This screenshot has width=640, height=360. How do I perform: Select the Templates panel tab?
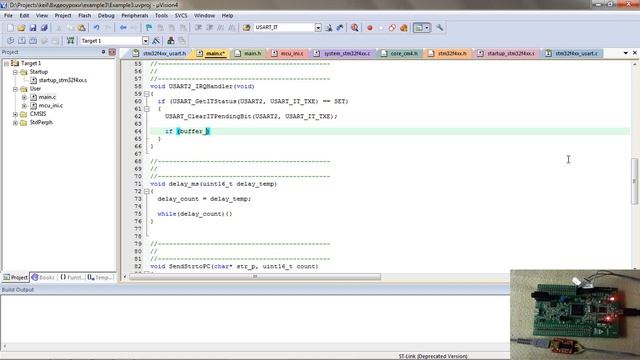tap(100, 278)
